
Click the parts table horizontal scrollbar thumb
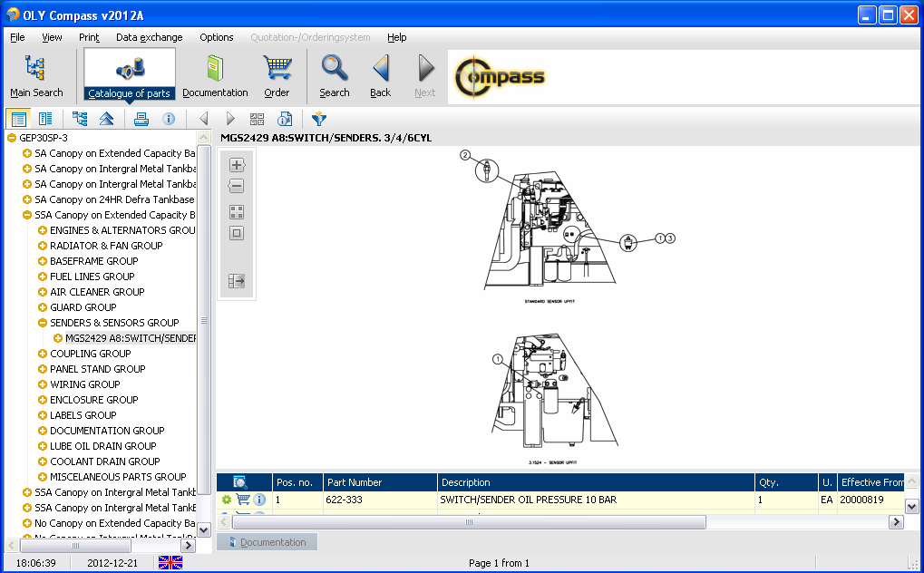[x=469, y=522]
